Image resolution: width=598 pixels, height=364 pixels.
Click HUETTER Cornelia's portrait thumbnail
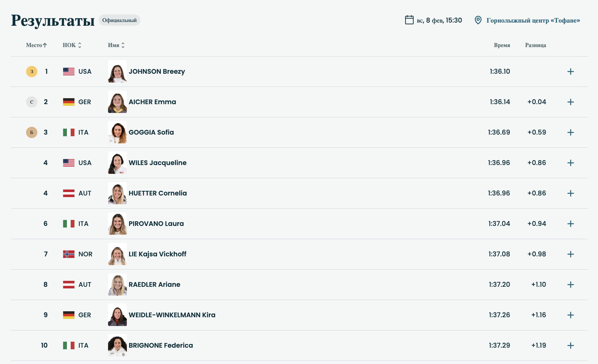[117, 193]
